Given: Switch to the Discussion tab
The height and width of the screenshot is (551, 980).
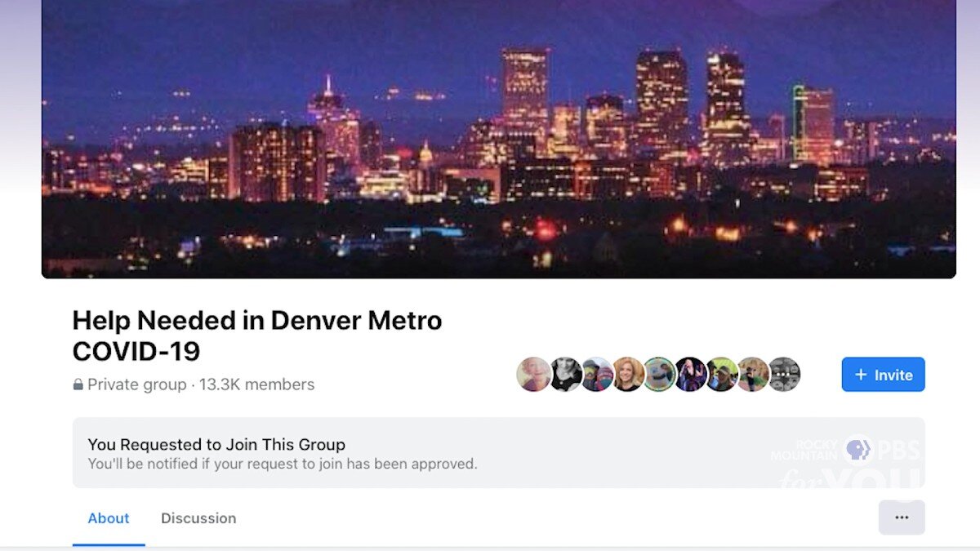Looking at the screenshot, I should (198, 518).
